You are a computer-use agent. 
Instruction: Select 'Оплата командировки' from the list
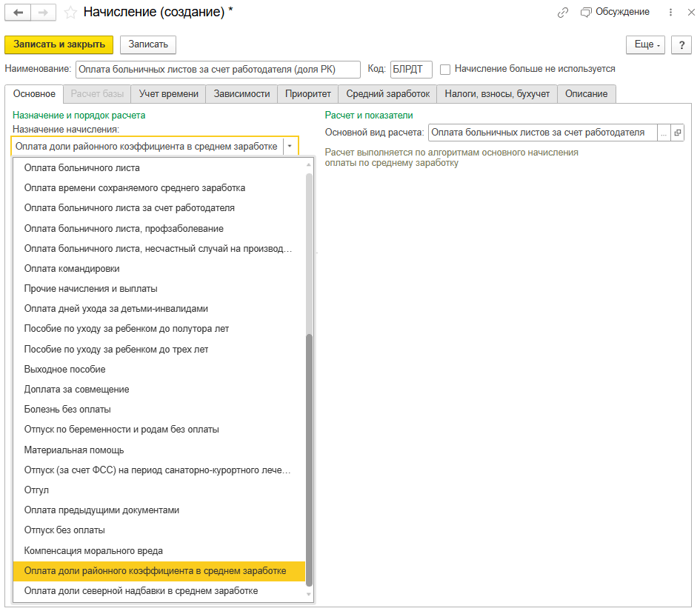[72, 268]
